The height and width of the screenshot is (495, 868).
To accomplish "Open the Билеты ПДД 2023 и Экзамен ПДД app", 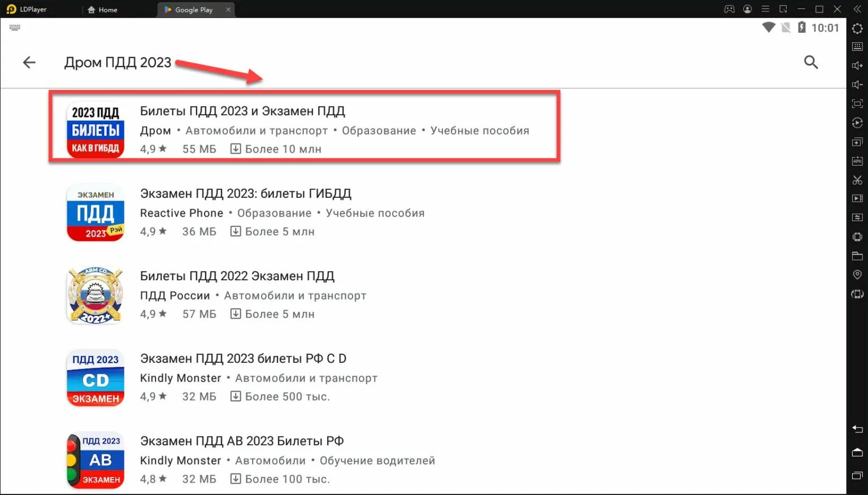I will [x=305, y=127].
